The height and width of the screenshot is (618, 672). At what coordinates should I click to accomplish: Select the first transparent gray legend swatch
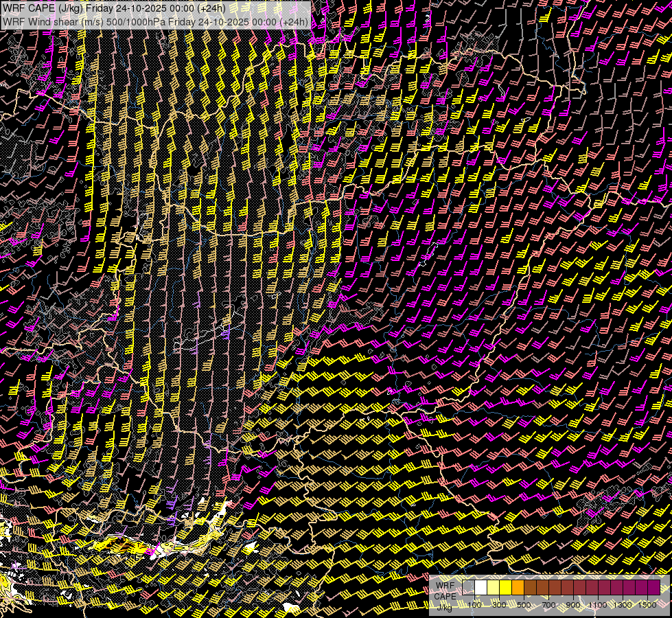(x=468, y=587)
